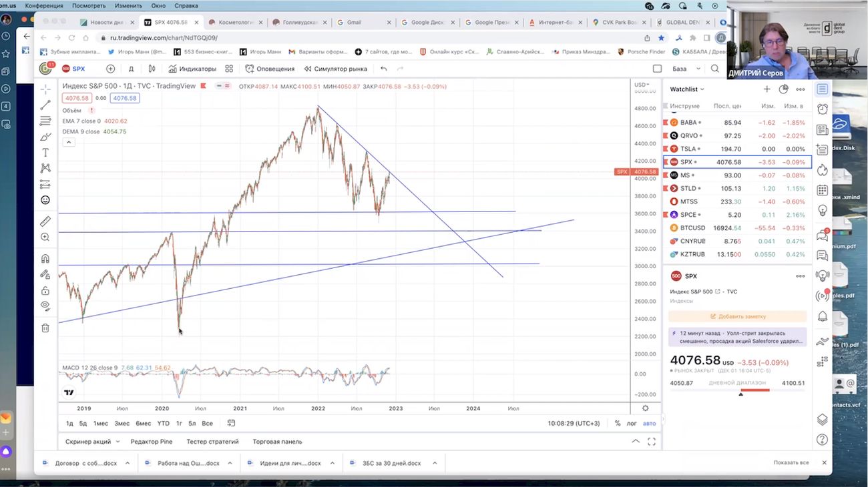Viewport: 868px width, 487px height.
Task: Open the Watchlist advanced view pie icon
Action: click(784, 89)
